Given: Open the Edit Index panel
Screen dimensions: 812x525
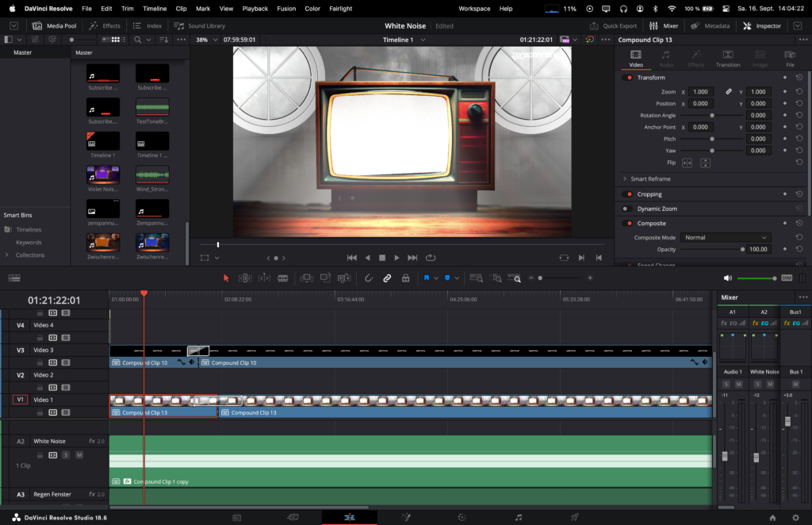Looking at the screenshot, I should tap(147, 26).
